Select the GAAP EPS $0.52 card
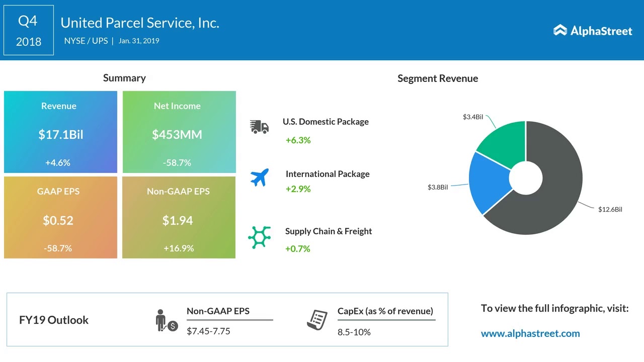This screenshot has width=644, height=362. pos(60,218)
